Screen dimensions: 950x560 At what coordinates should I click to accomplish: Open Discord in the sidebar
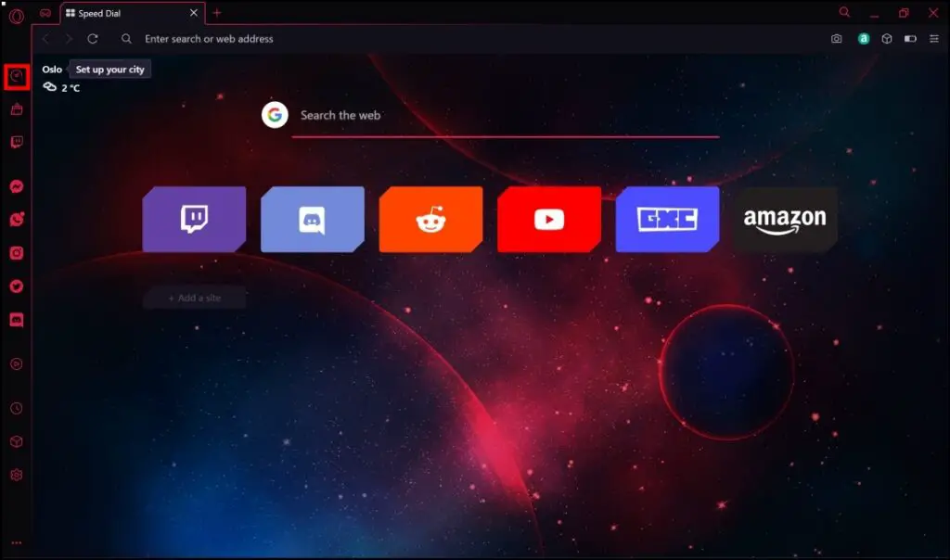click(17, 320)
